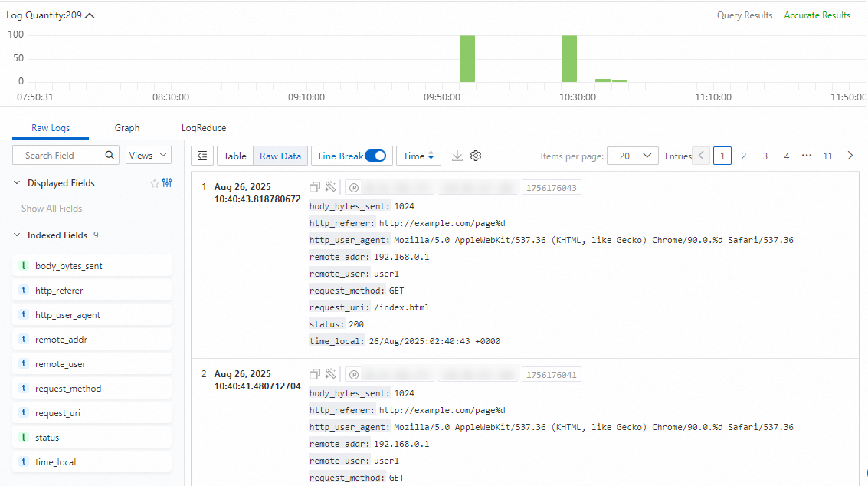Focus the Search Field input
This screenshot has height=486, width=868.
point(56,155)
